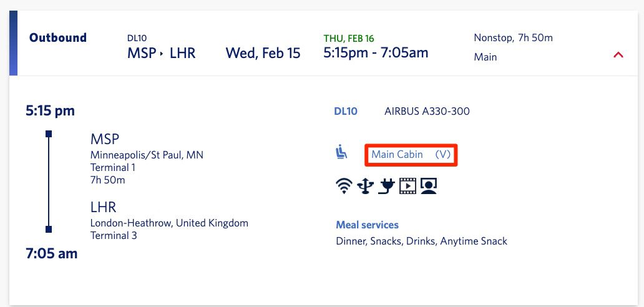Click the Meal services heading
The width and height of the screenshot is (644, 307).
point(367,225)
